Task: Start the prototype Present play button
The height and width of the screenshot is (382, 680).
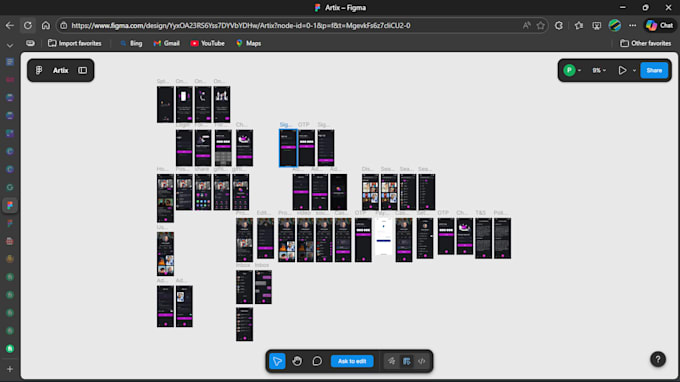Action: [622, 70]
